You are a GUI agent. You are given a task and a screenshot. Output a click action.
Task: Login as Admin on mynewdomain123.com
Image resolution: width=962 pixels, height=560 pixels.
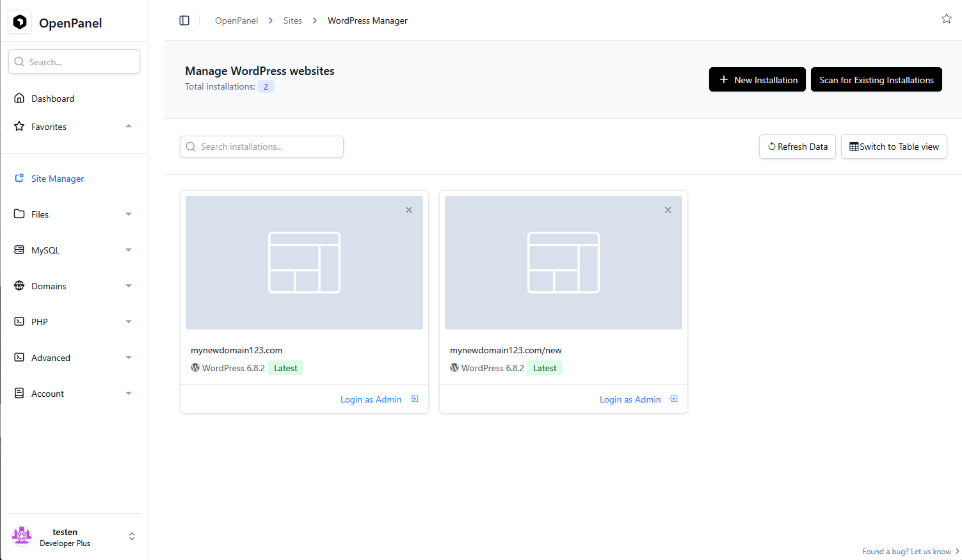coord(371,399)
